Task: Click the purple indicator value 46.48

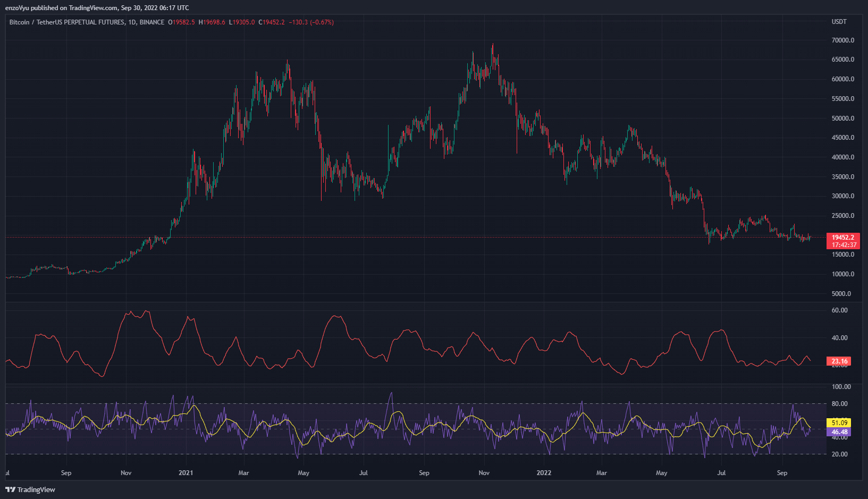Action: 840,432
